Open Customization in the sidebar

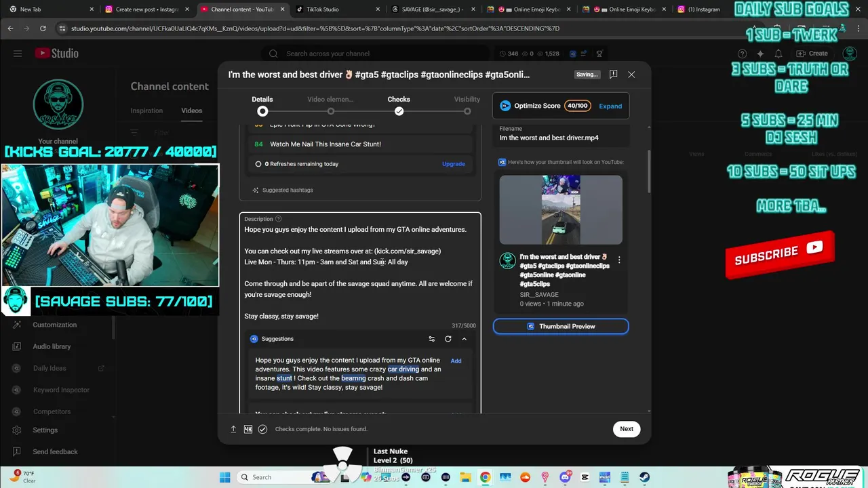55,325
